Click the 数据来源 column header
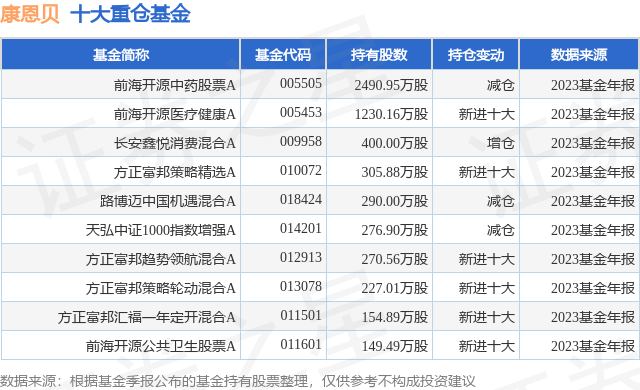The width and height of the screenshot is (640, 390). tap(579, 55)
